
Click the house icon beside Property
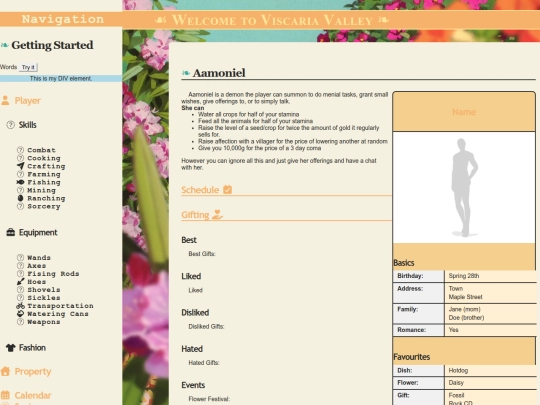pos(5,371)
